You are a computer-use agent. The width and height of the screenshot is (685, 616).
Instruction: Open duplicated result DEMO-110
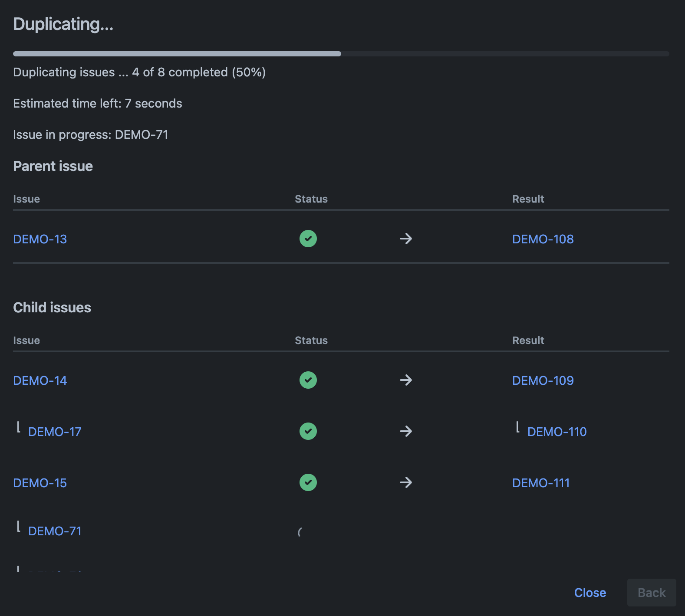[x=557, y=432]
